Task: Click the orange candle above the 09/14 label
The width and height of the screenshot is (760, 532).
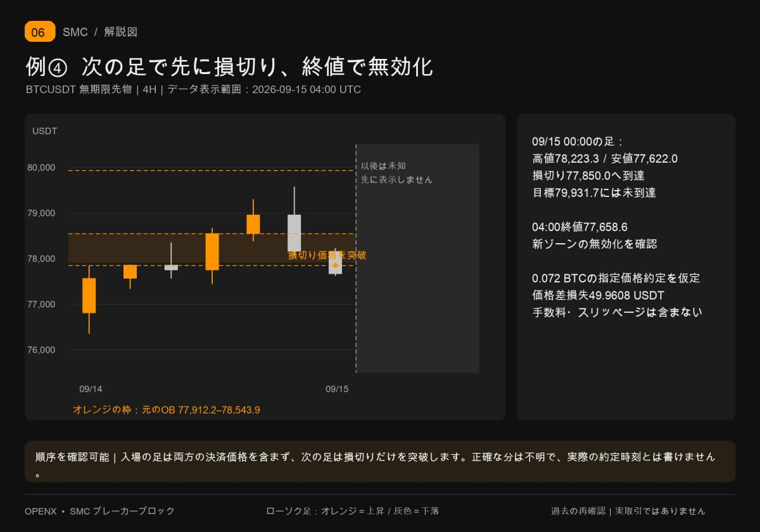Action: 89,296
